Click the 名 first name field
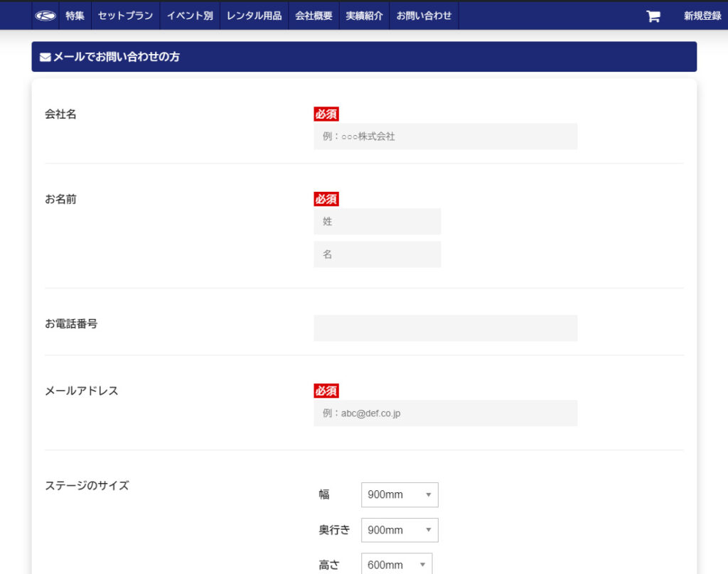This screenshot has height=574, width=728. pyautogui.click(x=377, y=254)
